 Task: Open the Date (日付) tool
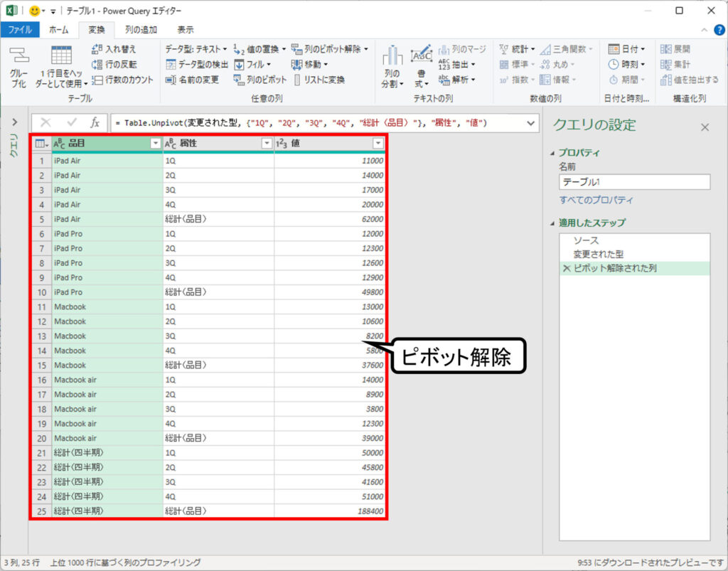pyautogui.click(x=627, y=49)
